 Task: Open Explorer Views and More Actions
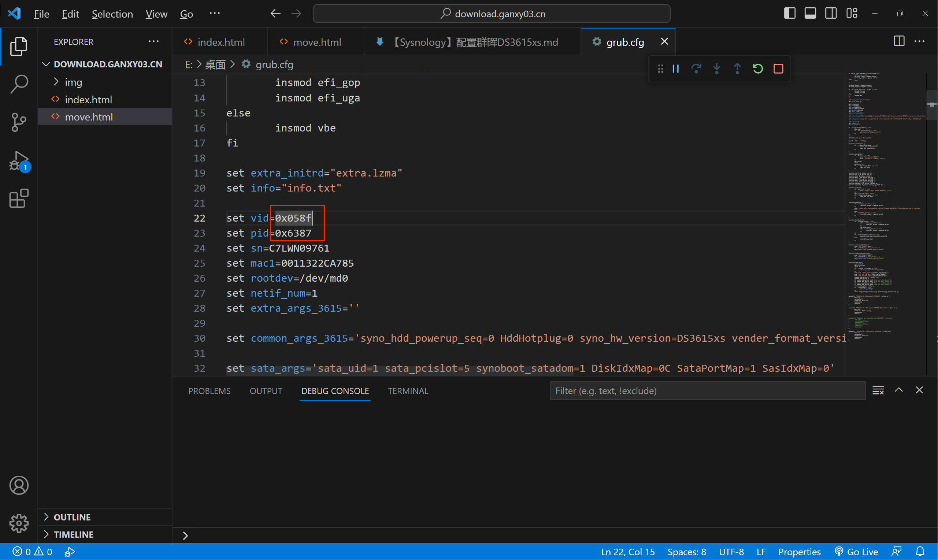[153, 41]
